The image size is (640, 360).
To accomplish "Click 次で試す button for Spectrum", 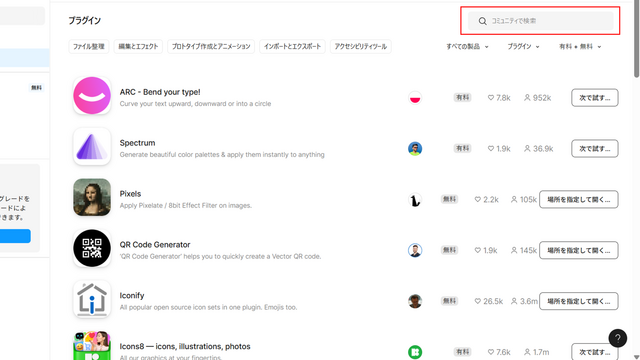I will click(595, 149).
